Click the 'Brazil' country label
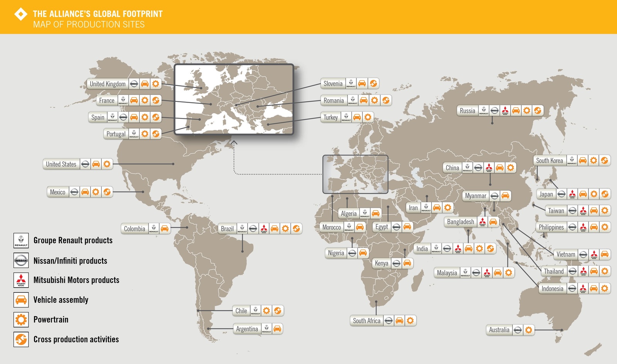This screenshot has height=364, width=617. [227, 229]
